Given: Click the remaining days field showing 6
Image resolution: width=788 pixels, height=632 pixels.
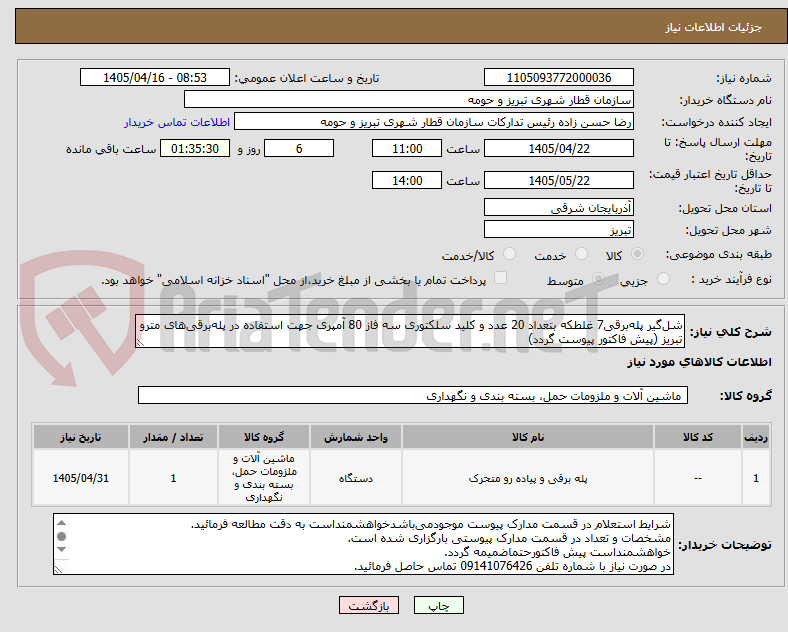Looking at the screenshot, I should tap(299, 149).
